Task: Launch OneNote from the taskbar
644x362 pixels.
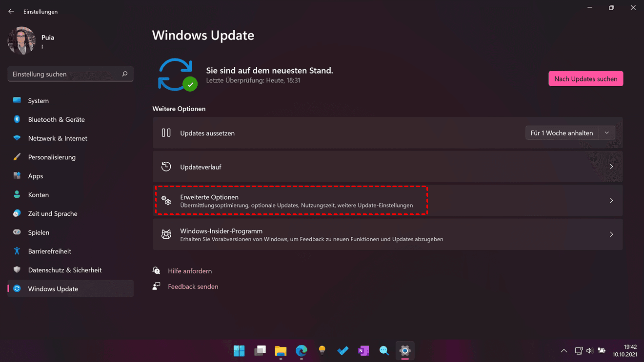Action: pos(363,350)
